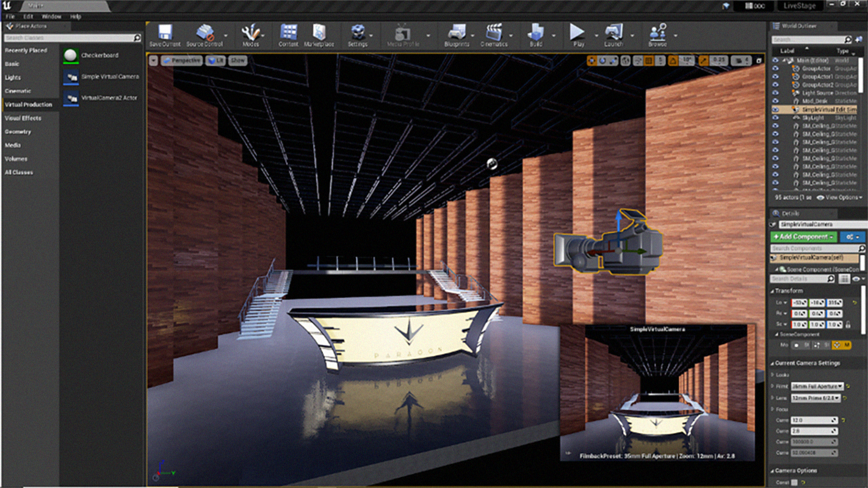Click the Media Profile icon
This screenshot has height=488, width=868.
(x=403, y=32)
